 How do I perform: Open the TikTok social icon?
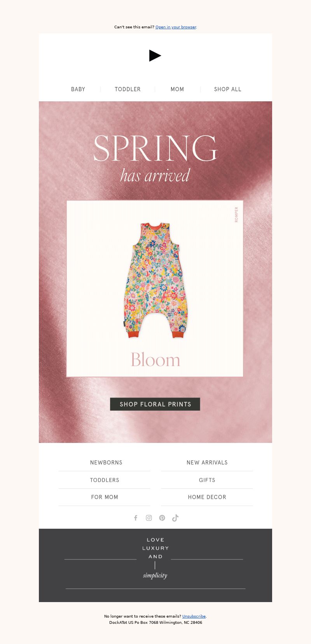coord(175,518)
